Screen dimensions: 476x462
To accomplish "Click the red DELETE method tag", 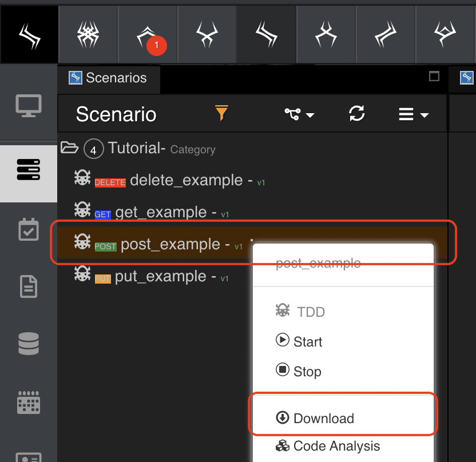I will pyautogui.click(x=110, y=182).
